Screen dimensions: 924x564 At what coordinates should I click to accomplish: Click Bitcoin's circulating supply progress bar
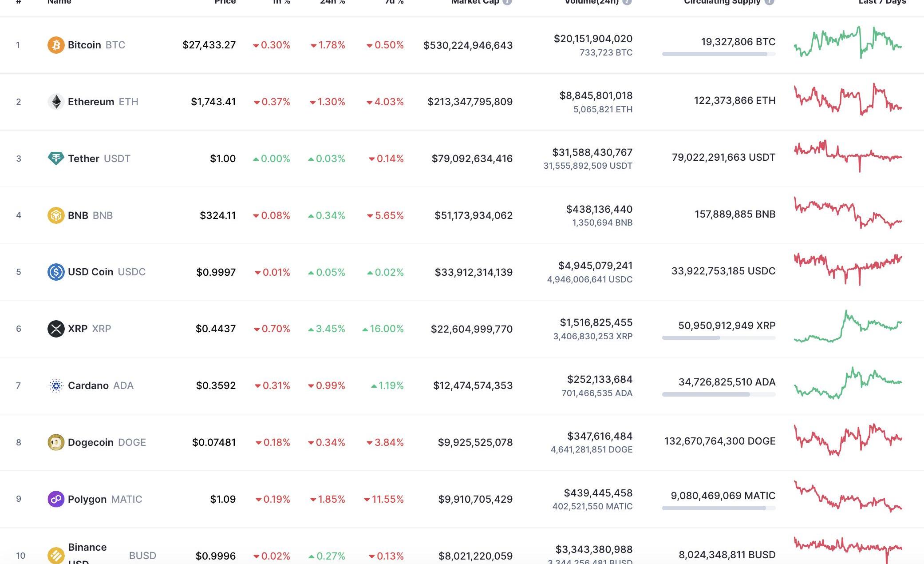(719, 54)
